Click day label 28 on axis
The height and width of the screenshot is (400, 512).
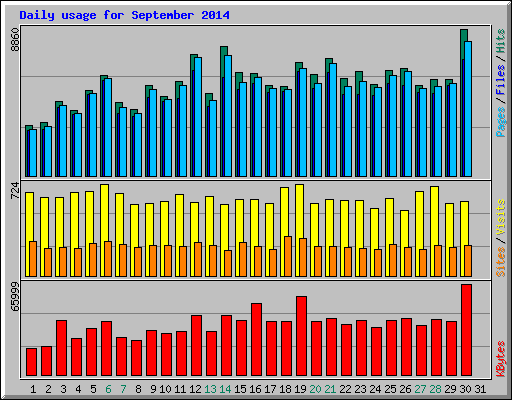click(435, 389)
